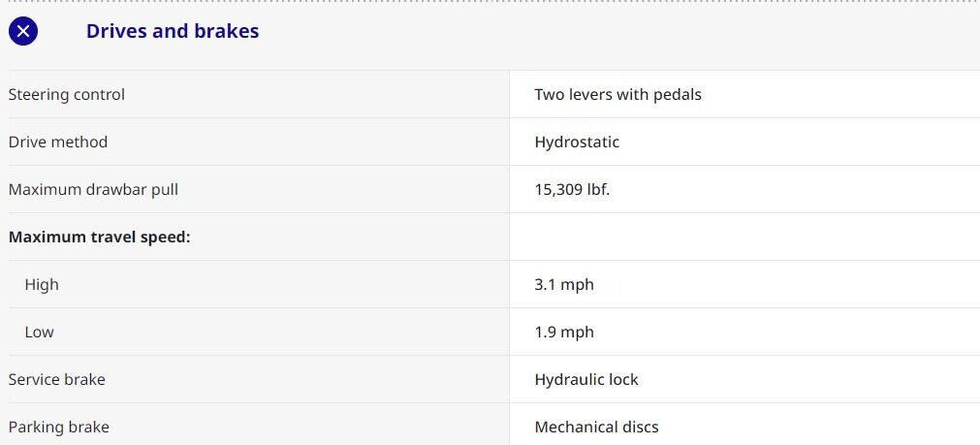Click the 1.9 mph value
980x445 pixels.
564,333
